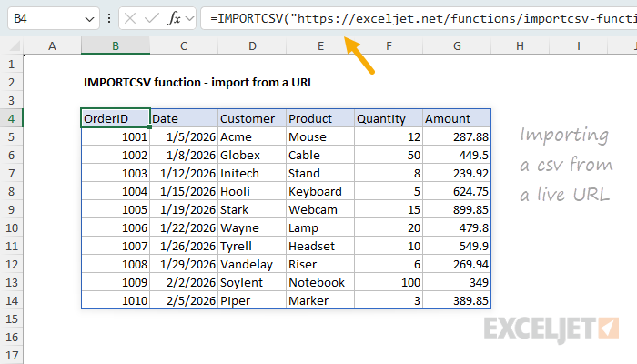The image size is (637, 364).
Task: Click amount cell 349
Action: pyautogui.click(x=457, y=282)
